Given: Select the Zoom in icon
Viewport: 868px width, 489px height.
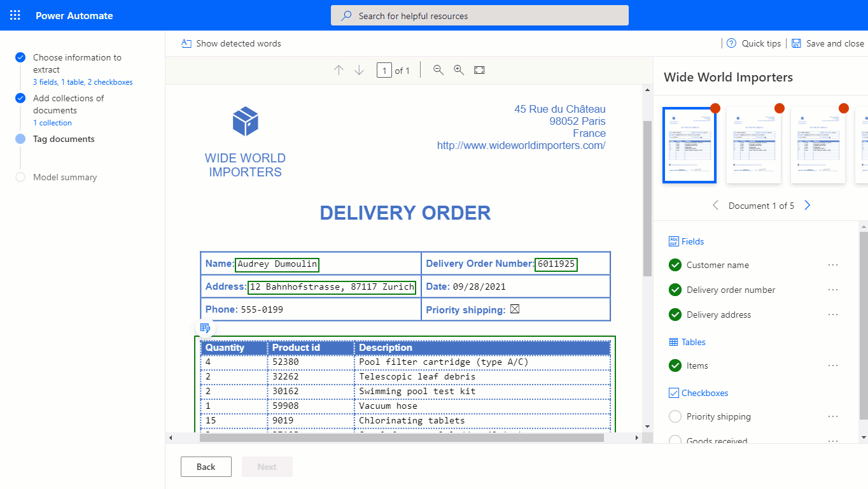Looking at the screenshot, I should tap(459, 70).
